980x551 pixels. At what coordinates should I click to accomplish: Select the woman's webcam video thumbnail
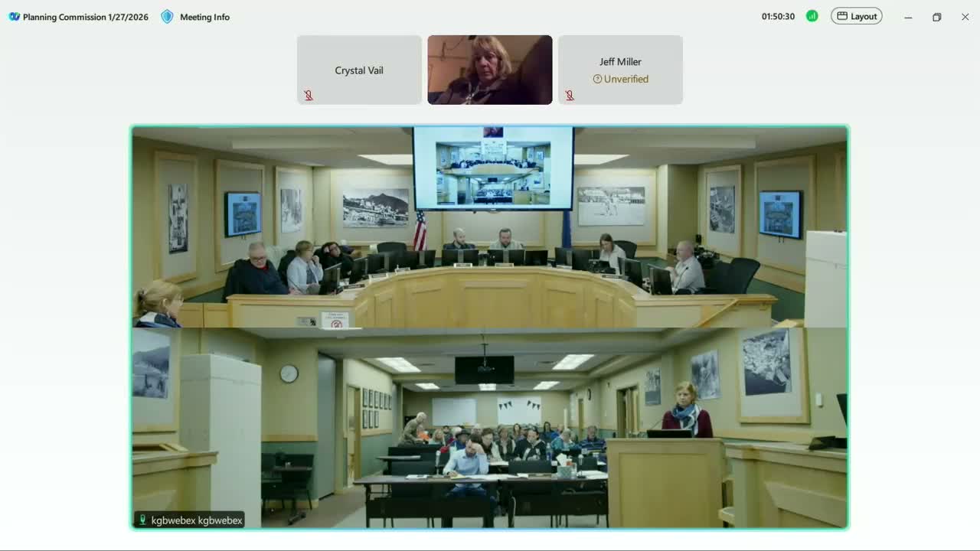pos(490,70)
